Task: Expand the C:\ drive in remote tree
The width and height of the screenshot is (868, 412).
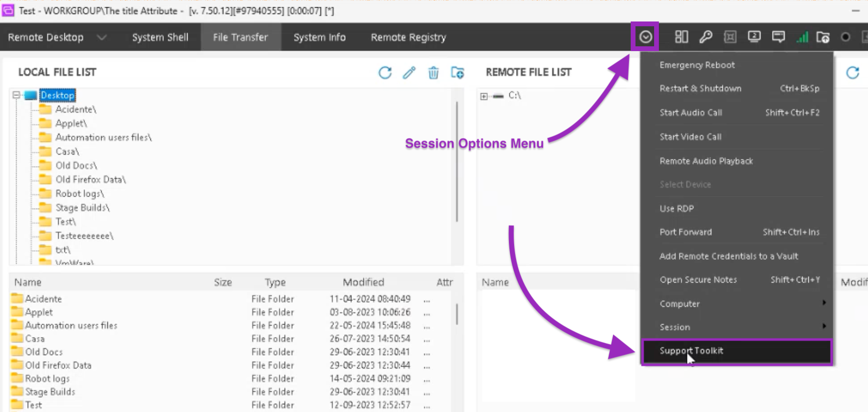Action: click(x=484, y=96)
